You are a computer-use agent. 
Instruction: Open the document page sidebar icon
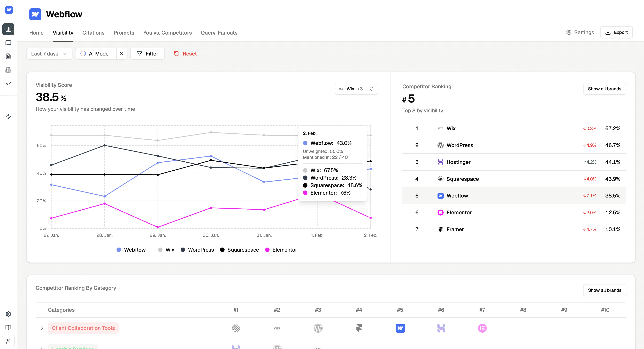coord(8,56)
